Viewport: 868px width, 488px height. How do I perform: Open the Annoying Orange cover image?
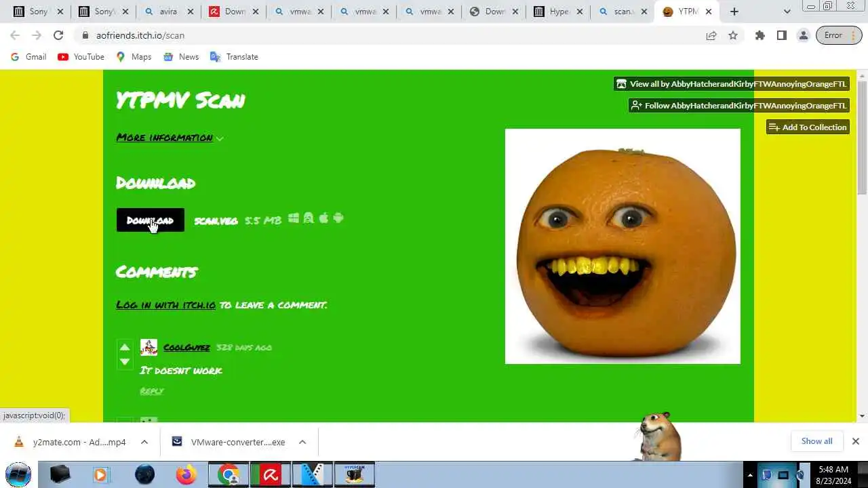click(x=623, y=246)
